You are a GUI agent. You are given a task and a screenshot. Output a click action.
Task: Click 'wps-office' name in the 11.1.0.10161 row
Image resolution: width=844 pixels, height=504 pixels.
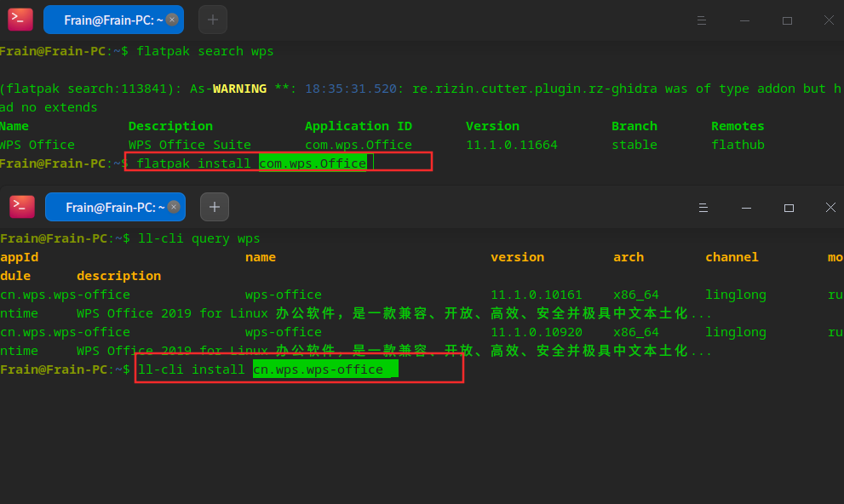[x=283, y=295]
